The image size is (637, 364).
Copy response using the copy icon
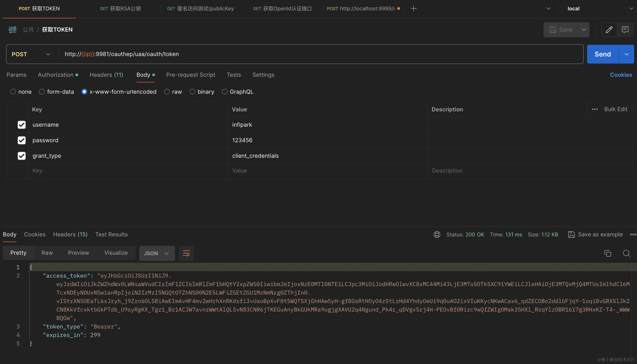[608, 253]
